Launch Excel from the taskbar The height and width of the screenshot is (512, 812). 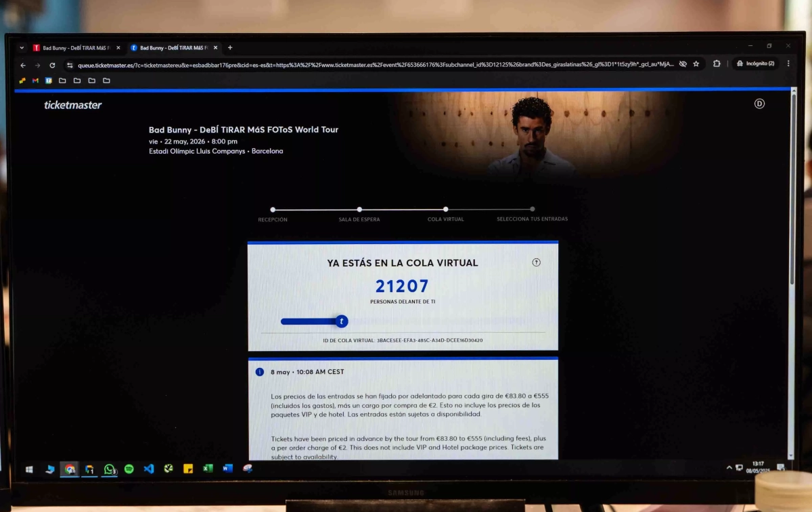[x=208, y=469]
